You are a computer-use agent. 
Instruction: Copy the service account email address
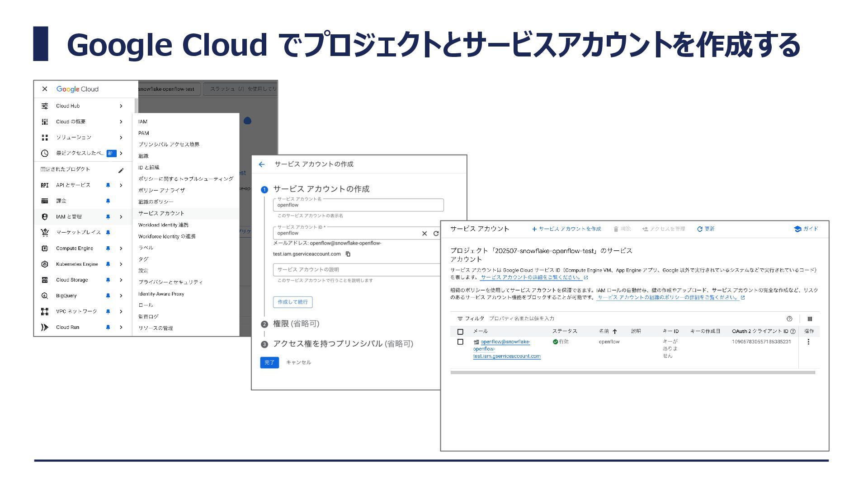[x=348, y=254]
